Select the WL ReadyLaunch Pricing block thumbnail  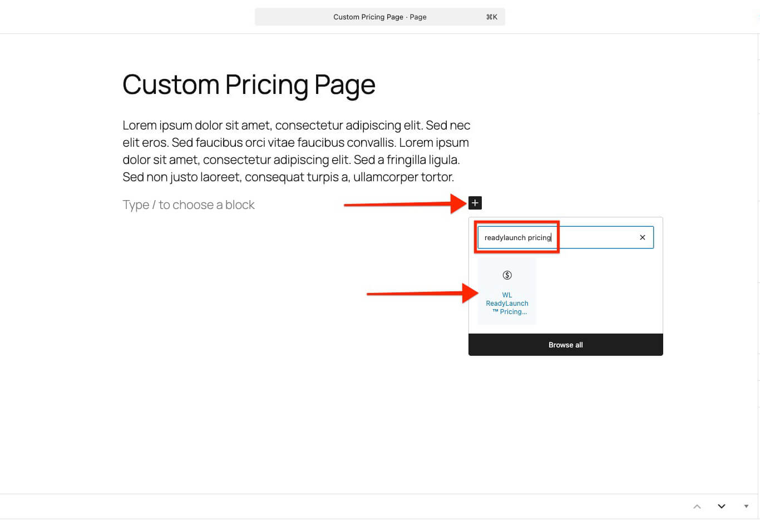pos(507,290)
